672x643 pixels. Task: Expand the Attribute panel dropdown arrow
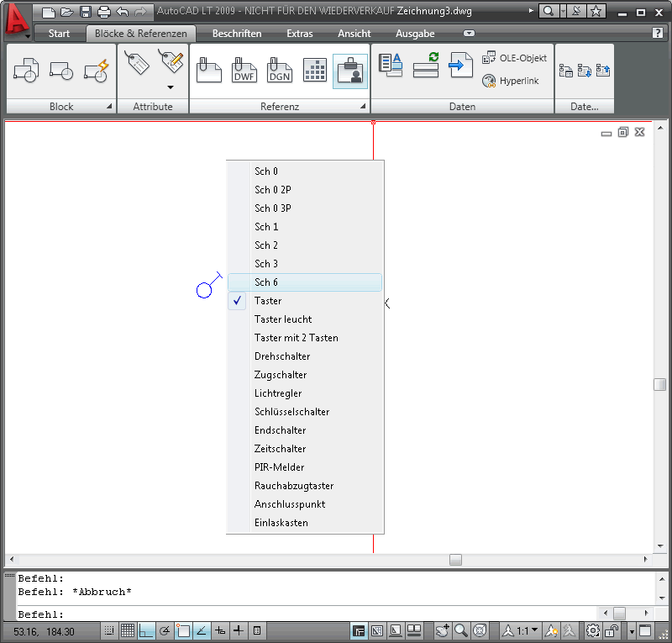pyautogui.click(x=171, y=87)
